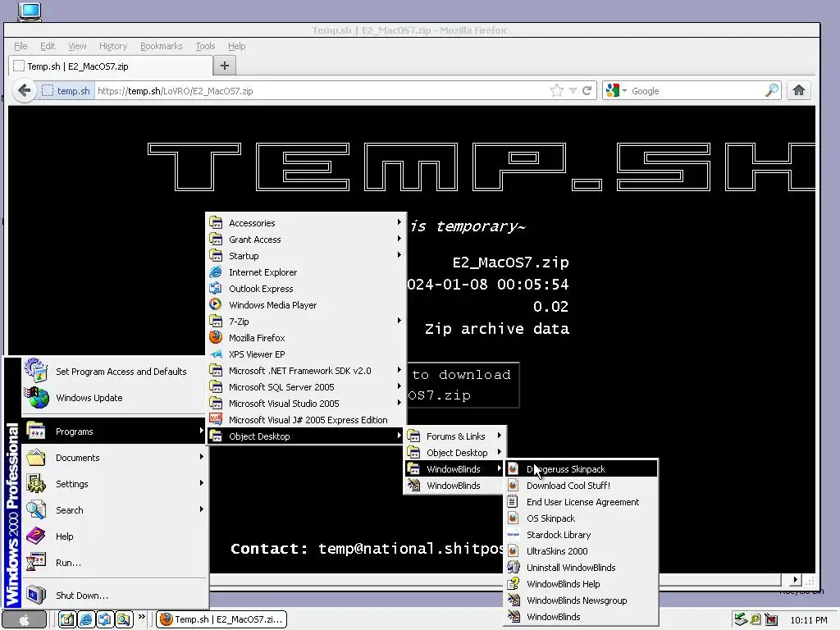Open search engine dropdown beside Google icon
This screenshot has height=630, width=840.
pyautogui.click(x=624, y=90)
